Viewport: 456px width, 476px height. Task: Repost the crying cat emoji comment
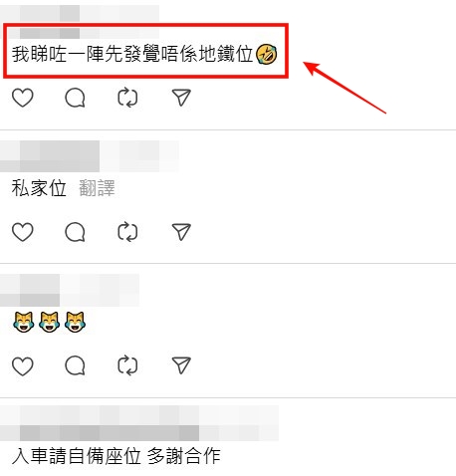click(x=127, y=365)
